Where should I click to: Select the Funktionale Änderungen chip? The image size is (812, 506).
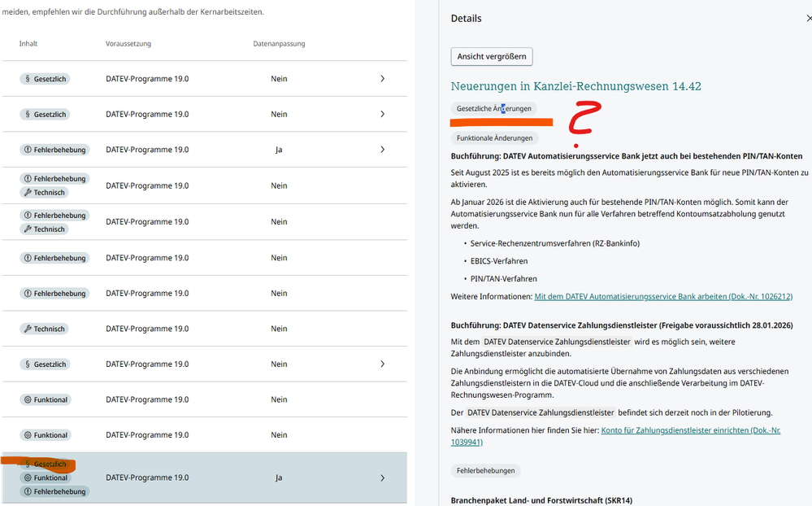point(494,138)
